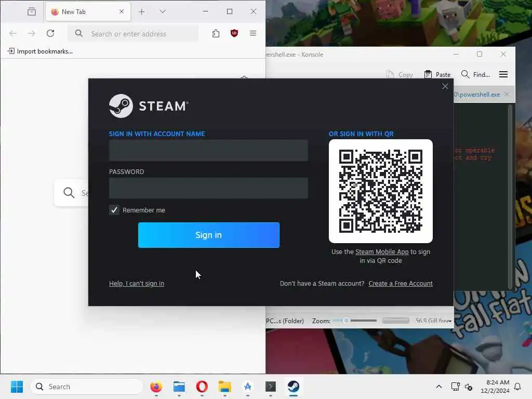This screenshot has height=399, width=532.
Task: Close the powershell.exe tab in Konsole
Action: (x=507, y=95)
